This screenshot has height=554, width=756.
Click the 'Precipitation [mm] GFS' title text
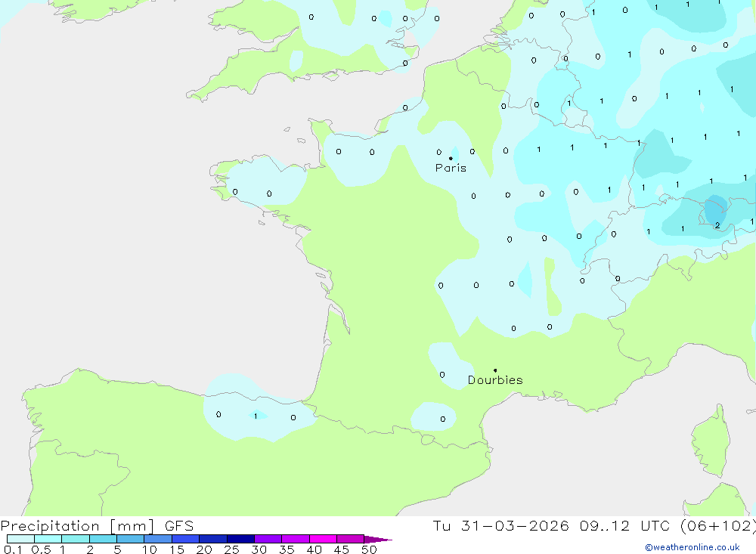click(97, 526)
